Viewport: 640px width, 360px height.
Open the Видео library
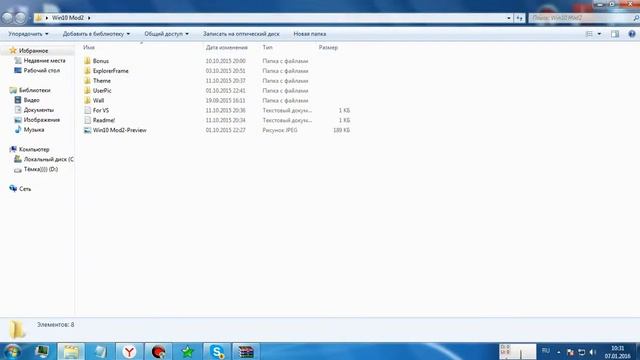tap(31, 100)
